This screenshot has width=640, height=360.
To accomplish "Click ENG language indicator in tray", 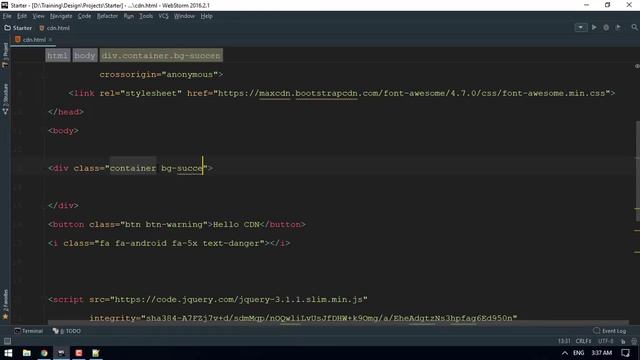I will pyautogui.click(x=578, y=353).
